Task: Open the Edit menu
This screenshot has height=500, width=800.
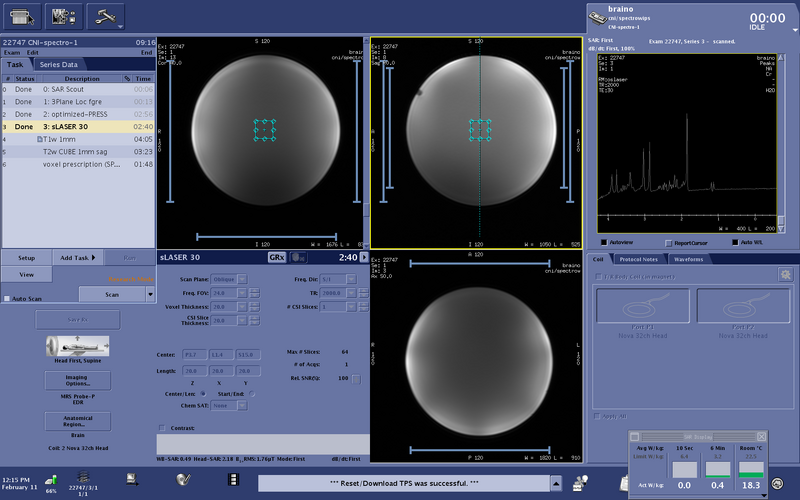Action: pos(33,53)
